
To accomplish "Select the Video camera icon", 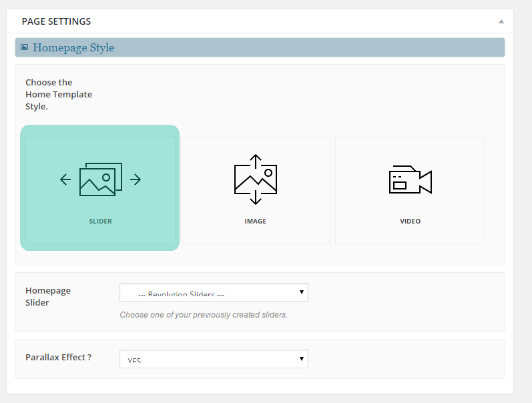I will pyautogui.click(x=410, y=180).
